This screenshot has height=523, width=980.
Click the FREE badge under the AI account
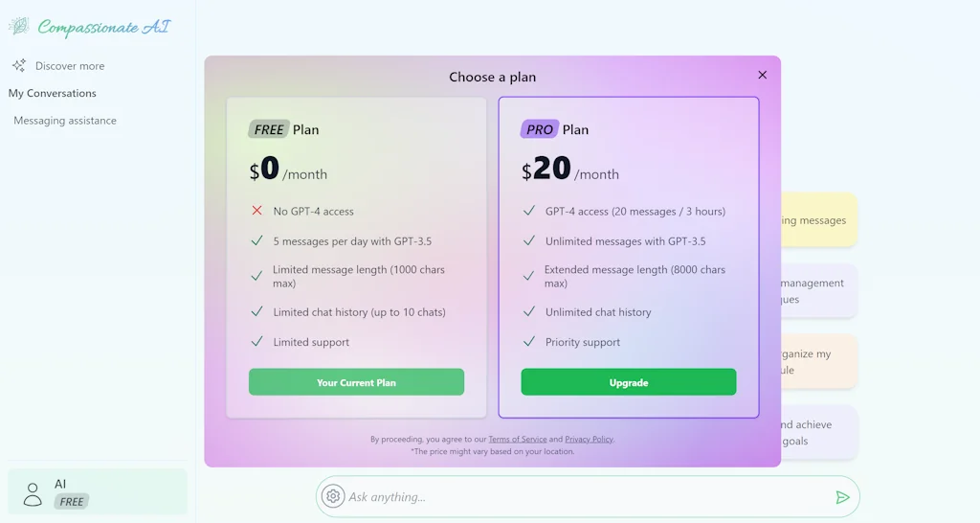[72, 501]
